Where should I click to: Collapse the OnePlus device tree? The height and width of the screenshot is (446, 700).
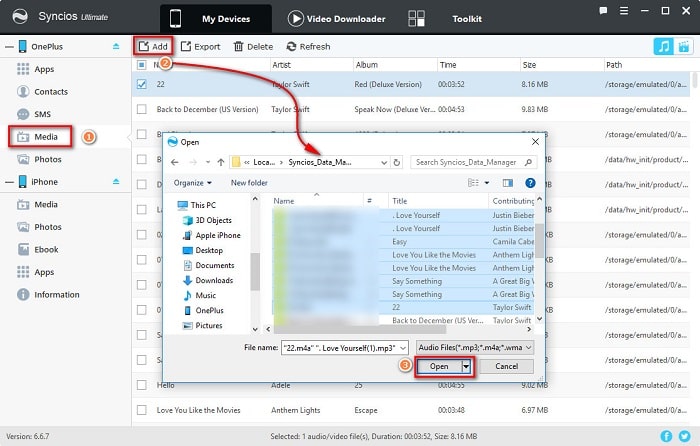tap(6, 47)
